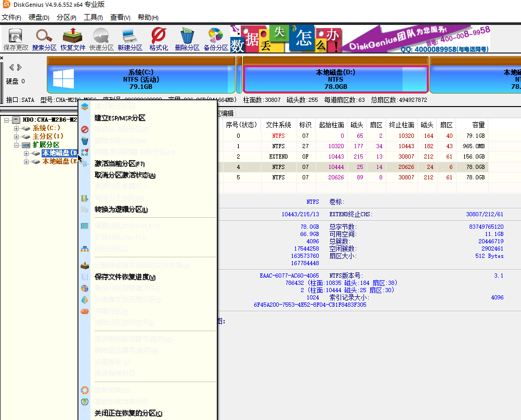Switch to the 扇区编辑 tab
The image size is (521, 420).
[x=226, y=113]
